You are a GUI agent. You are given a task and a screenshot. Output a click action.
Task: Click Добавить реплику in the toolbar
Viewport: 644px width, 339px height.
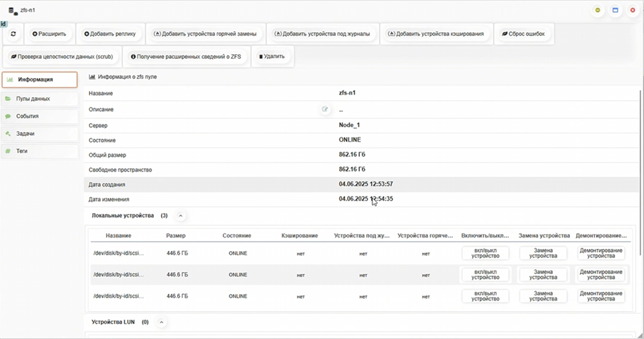[110, 34]
